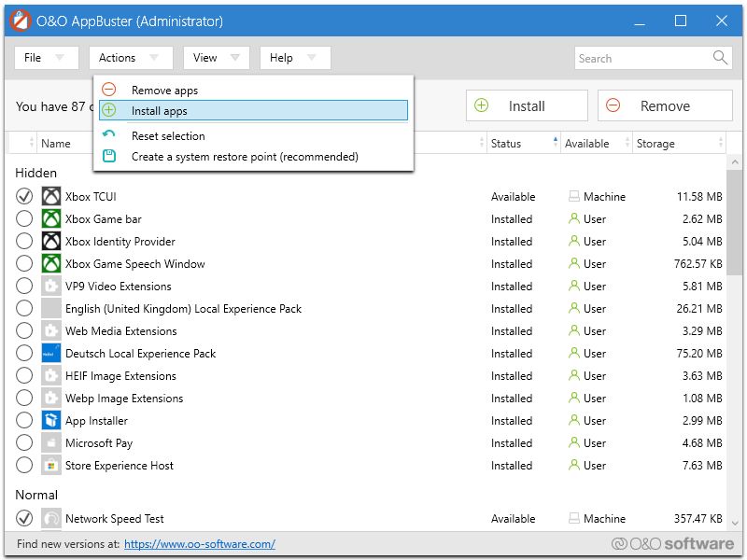This screenshot has width=747, height=560.
Task: Click the VP9 Video Extensions icon
Action: click(x=51, y=287)
